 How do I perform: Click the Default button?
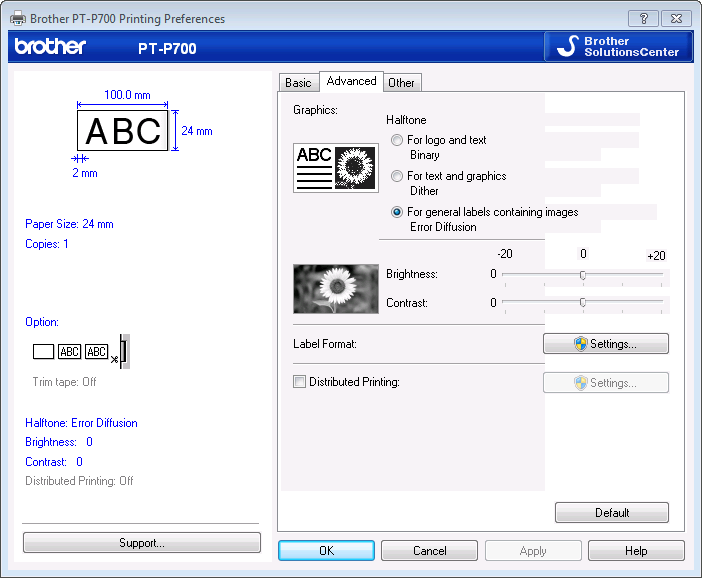tap(612, 513)
